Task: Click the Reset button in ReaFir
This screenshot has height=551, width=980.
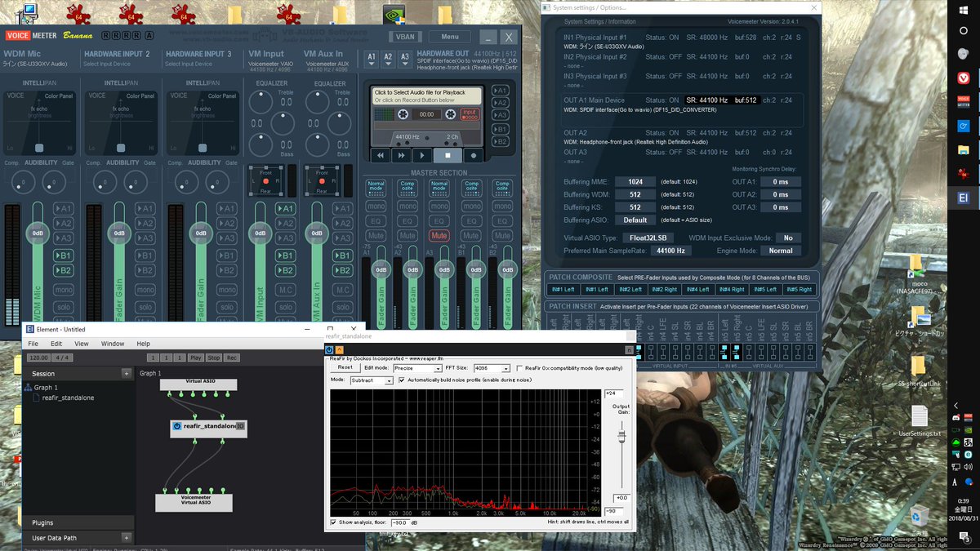Action: coord(345,367)
